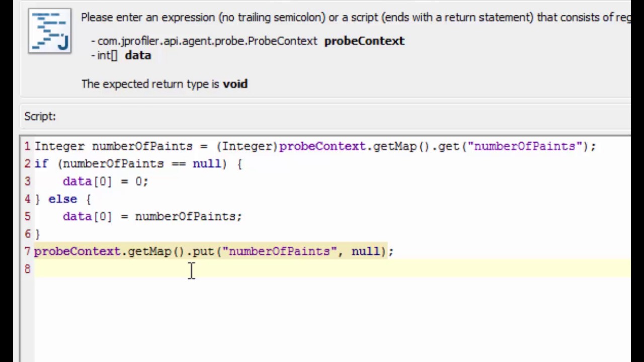644x362 pixels.
Task: Click the .get call on line 1
Action: (448, 146)
